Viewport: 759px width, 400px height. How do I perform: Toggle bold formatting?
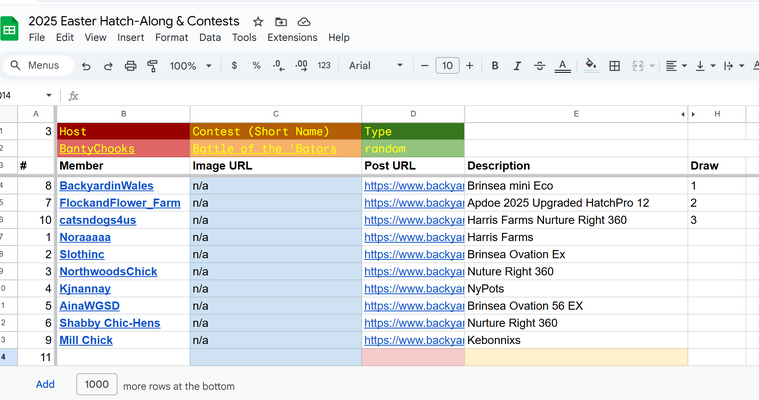tap(495, 65)
